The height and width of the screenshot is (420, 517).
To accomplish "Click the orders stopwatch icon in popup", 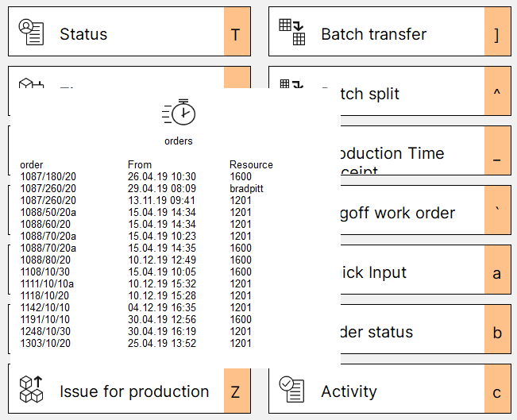I will tap(179, 114).
